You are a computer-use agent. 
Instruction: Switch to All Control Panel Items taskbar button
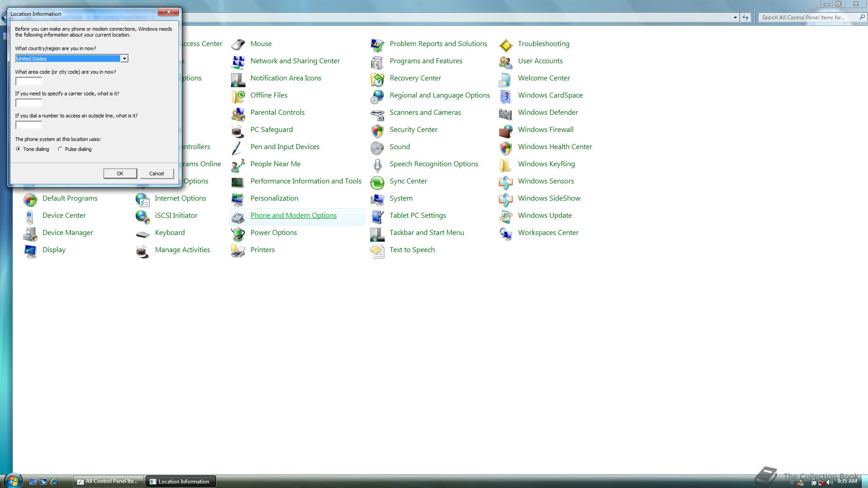(108, 481)
